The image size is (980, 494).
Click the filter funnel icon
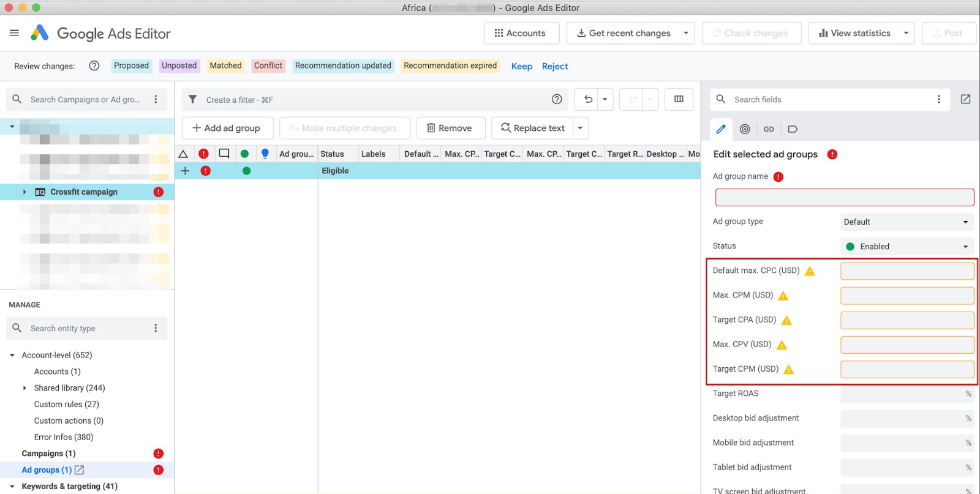pos(192,99)
